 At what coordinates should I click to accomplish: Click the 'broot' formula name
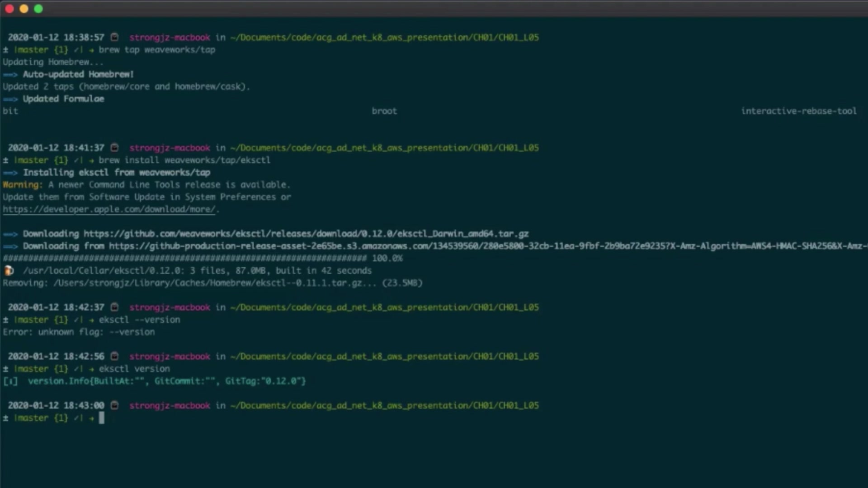[x=384, y=111]
